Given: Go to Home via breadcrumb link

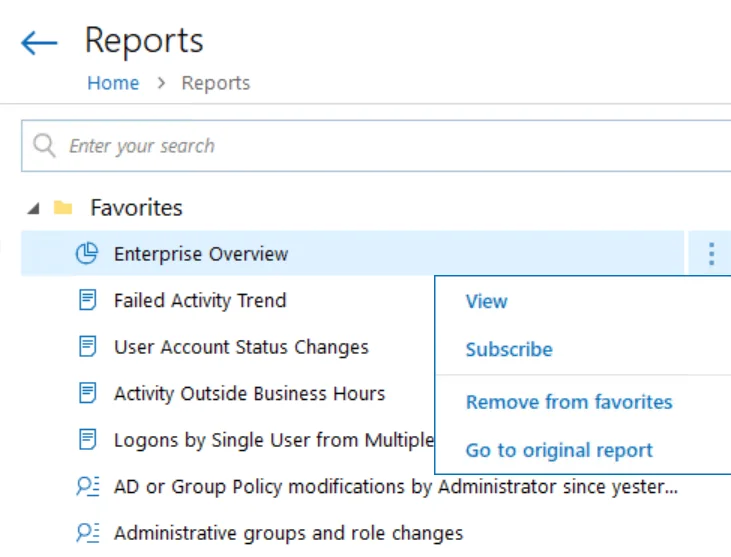Looking at the screenshot, I should [x=113, y=83].
